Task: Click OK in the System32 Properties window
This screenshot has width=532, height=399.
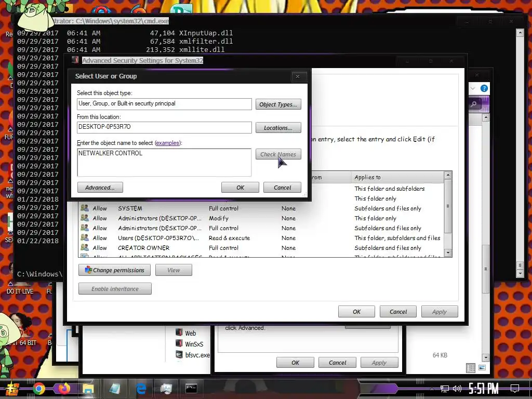Action: (x=295, y=362)
